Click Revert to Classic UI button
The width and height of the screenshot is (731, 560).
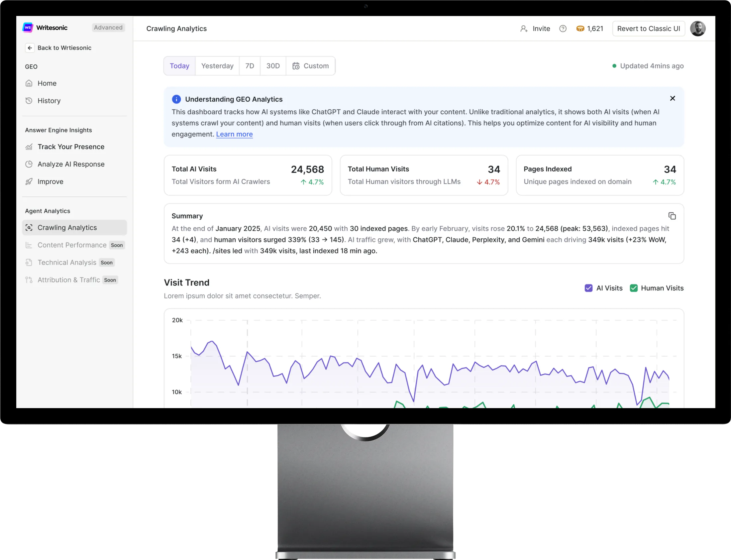click(648, 29)
